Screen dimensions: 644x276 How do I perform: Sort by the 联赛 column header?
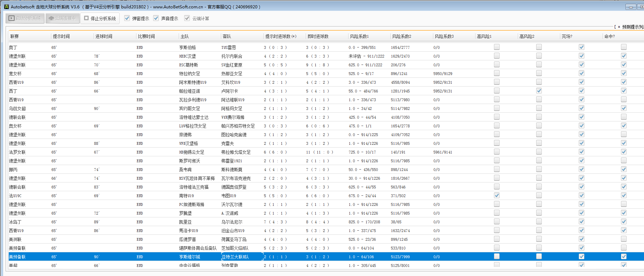(15, 36)
